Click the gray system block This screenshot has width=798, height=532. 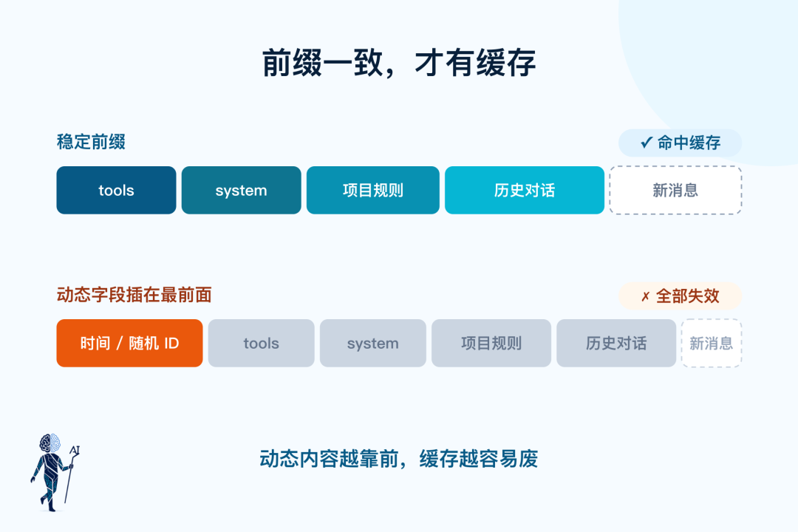(372, 343)
